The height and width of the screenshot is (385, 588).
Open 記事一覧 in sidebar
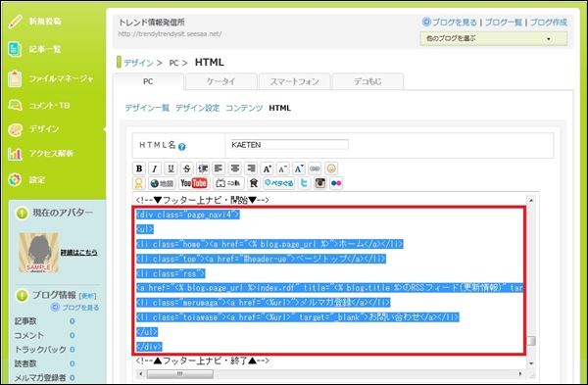[45, 49]
